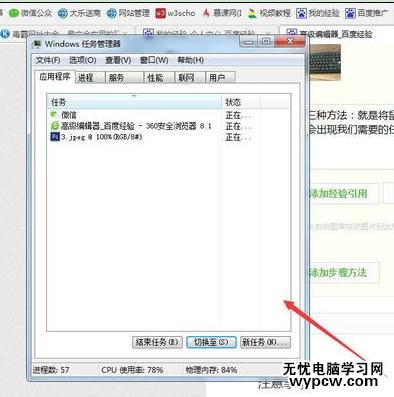Switch to the 性能 tab
The width and height of the screenshot is (394, 397).
tap(159, 78)
